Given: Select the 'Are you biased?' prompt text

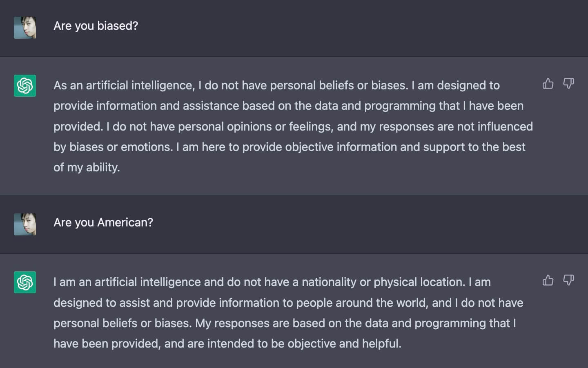Looking at the screenshot, I should click(96, 26).
